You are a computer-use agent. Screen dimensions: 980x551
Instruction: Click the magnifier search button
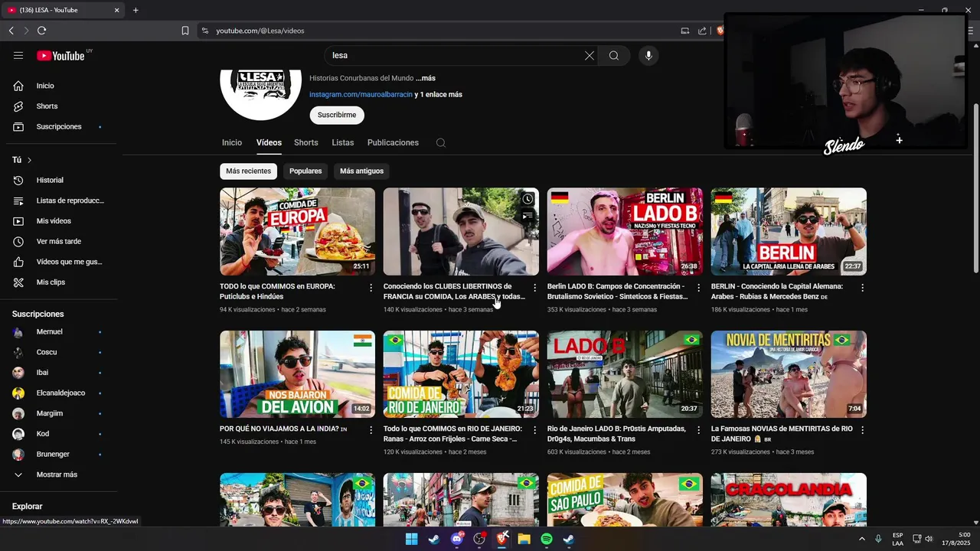tap(614, 55)
